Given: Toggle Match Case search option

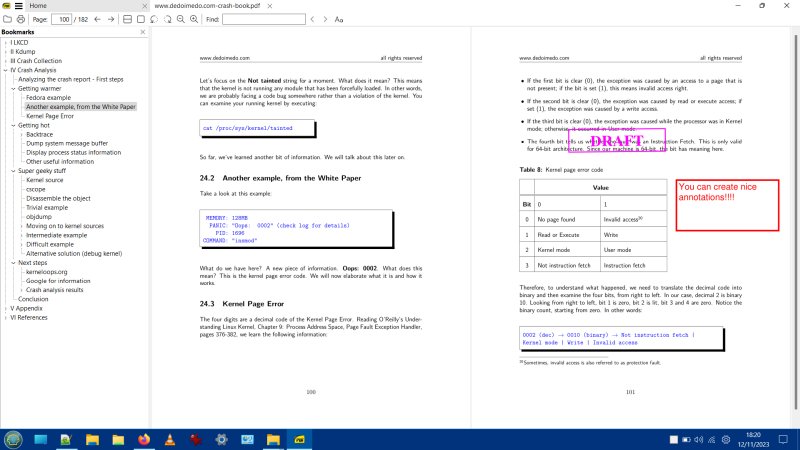Looking at the screenshot, I should pos(339,19).
